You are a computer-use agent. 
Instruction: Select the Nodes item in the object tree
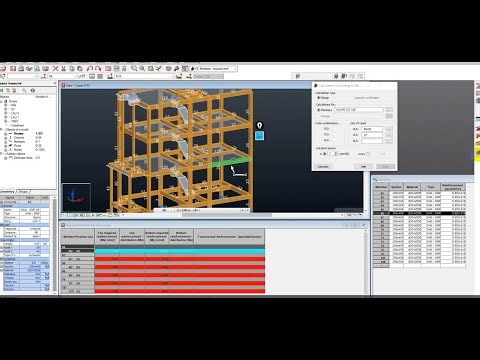pos(18,150)
